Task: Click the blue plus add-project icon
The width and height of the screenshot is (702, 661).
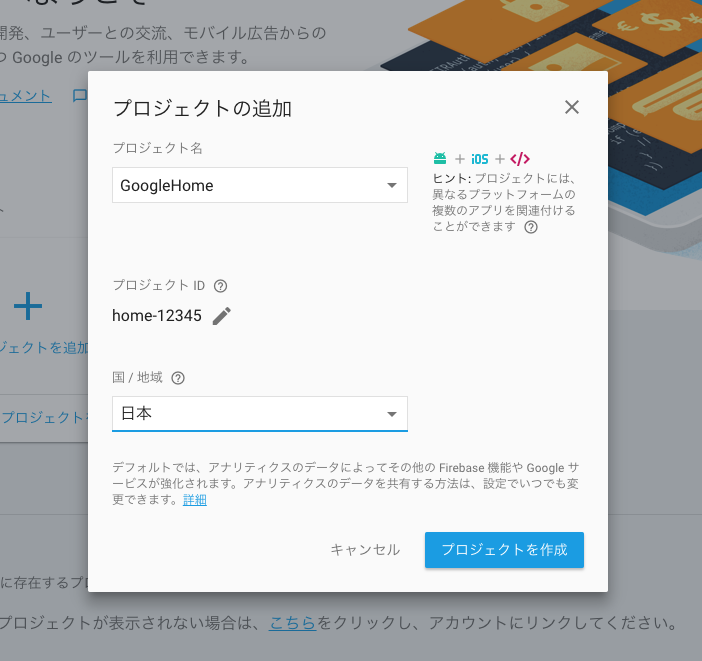Action: [28, 306]
